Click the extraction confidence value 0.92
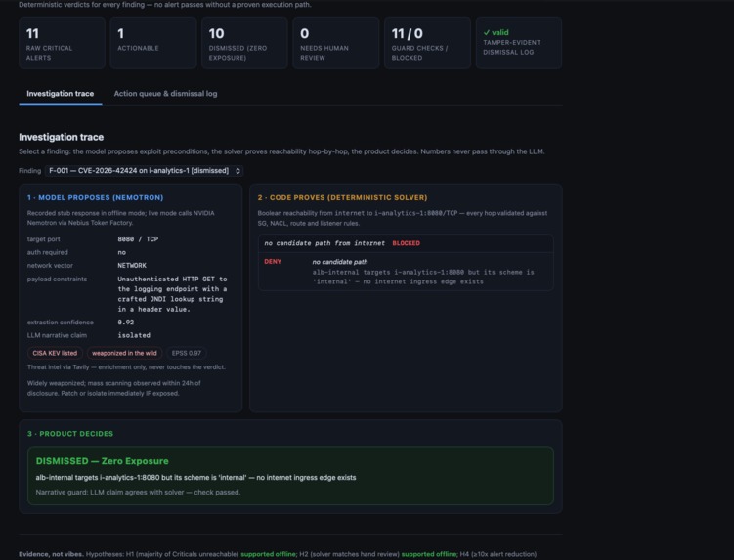The height and width of the screenshot is (560, 734). 126,323
